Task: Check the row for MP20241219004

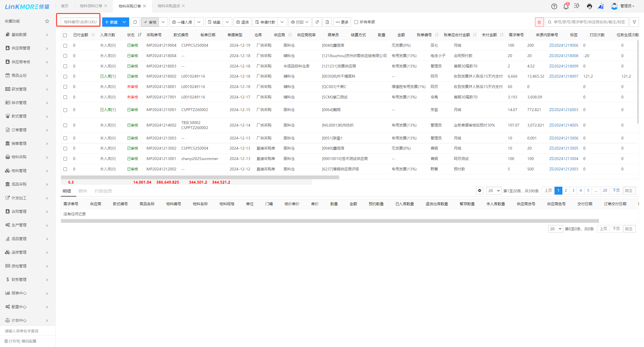Action: click(x=65, y=45)
